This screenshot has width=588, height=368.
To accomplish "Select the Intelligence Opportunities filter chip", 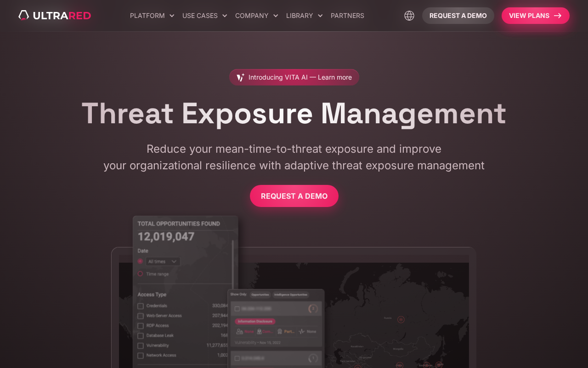I will coord(291,294).
